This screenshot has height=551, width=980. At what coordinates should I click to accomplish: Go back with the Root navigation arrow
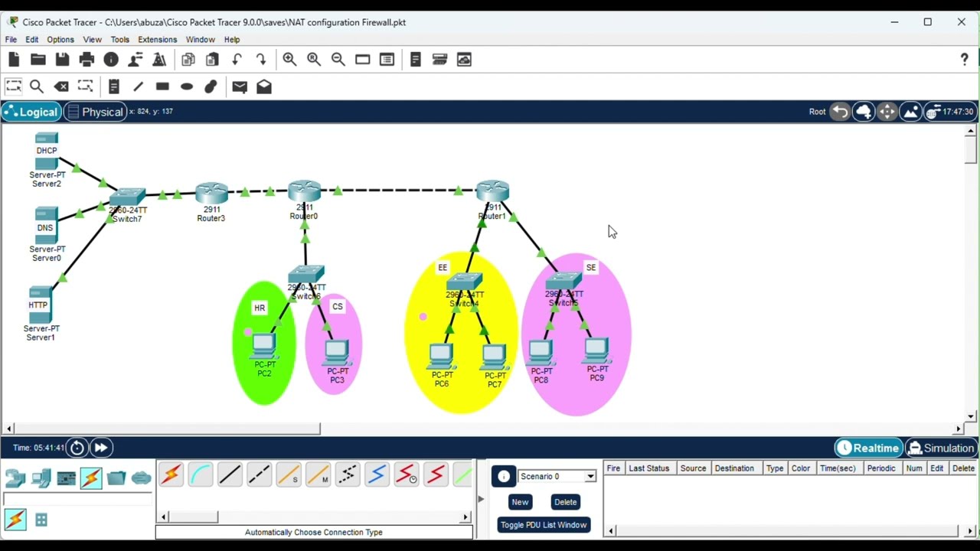(840, 112)
